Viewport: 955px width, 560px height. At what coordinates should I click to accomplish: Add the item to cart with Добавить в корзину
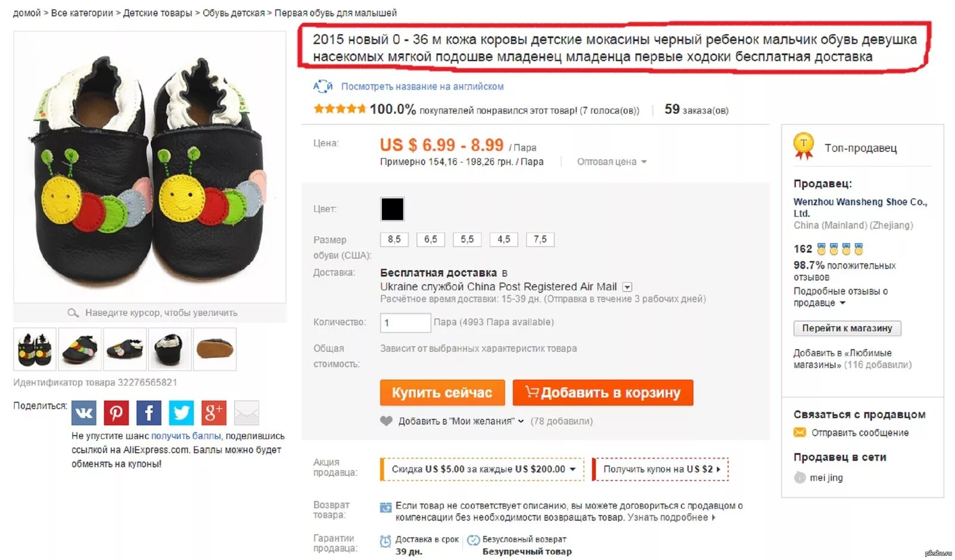point(603,392)
